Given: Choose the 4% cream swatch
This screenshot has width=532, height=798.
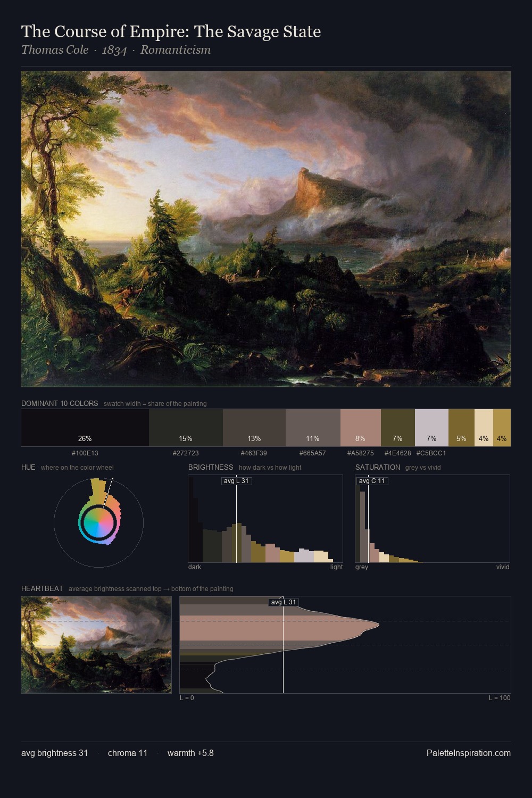Looking at the screenshot, I should 484,428.
